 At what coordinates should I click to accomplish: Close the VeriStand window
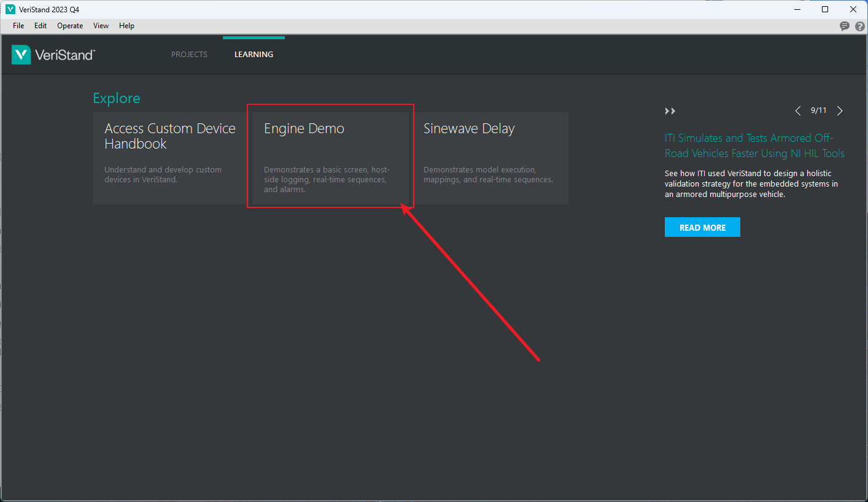[853, 9]
